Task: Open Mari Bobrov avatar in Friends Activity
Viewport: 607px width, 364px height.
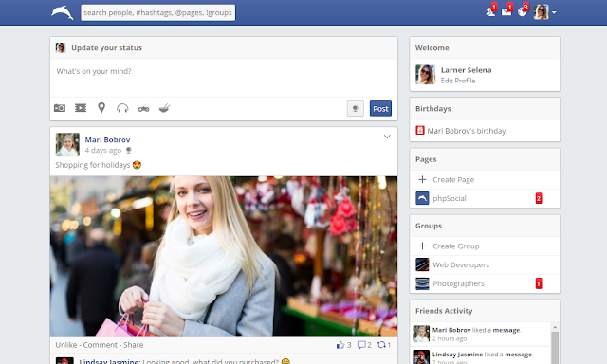Action: pyautogui.click(x=421, y=334)
